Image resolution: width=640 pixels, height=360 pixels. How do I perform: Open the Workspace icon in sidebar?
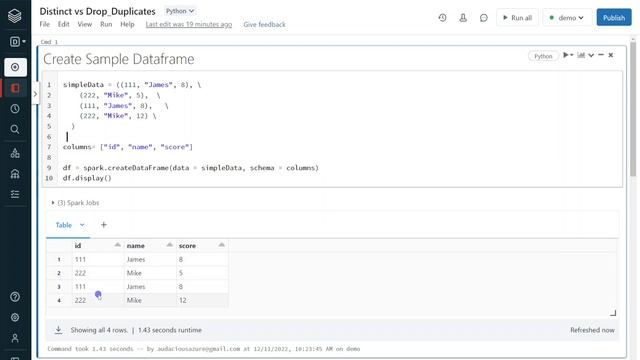[x=16, y=88]
